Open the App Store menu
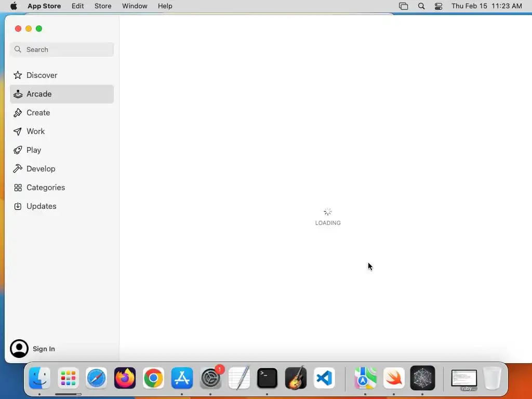This screenshot has width=532, height=399. (x=44, y=6)
